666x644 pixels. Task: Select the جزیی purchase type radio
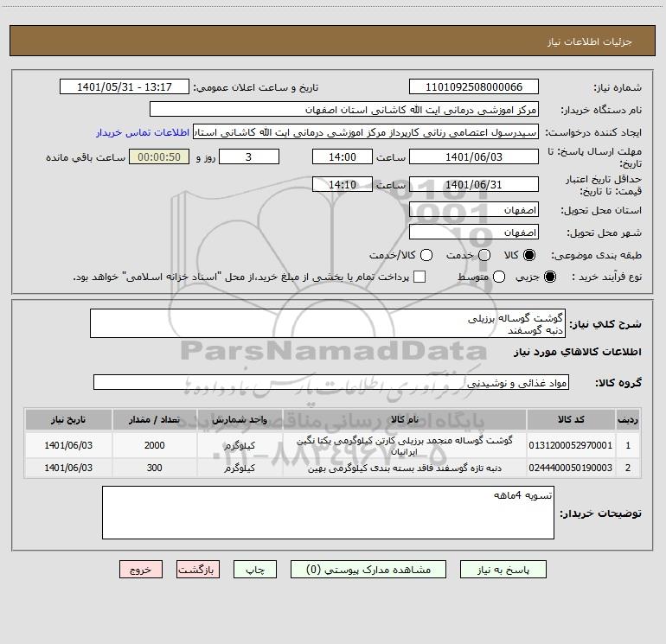(x=549, y=277)
